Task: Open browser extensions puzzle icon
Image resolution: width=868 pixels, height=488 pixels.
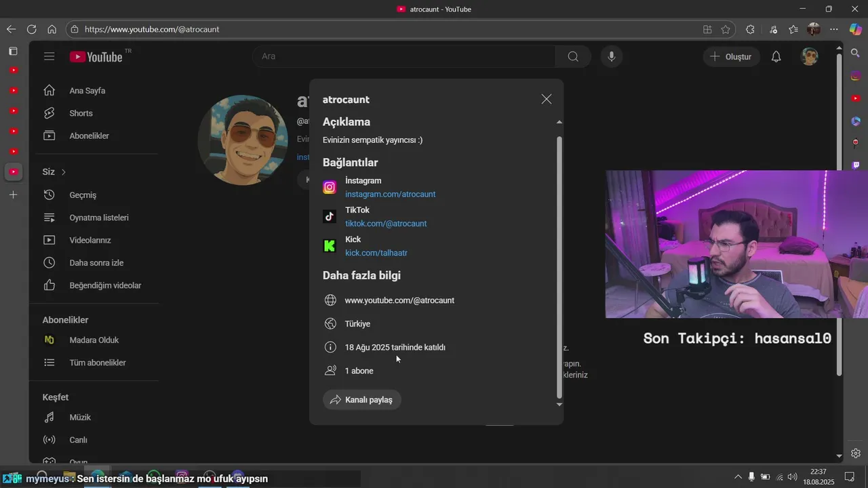Action: tap(750, 29)
